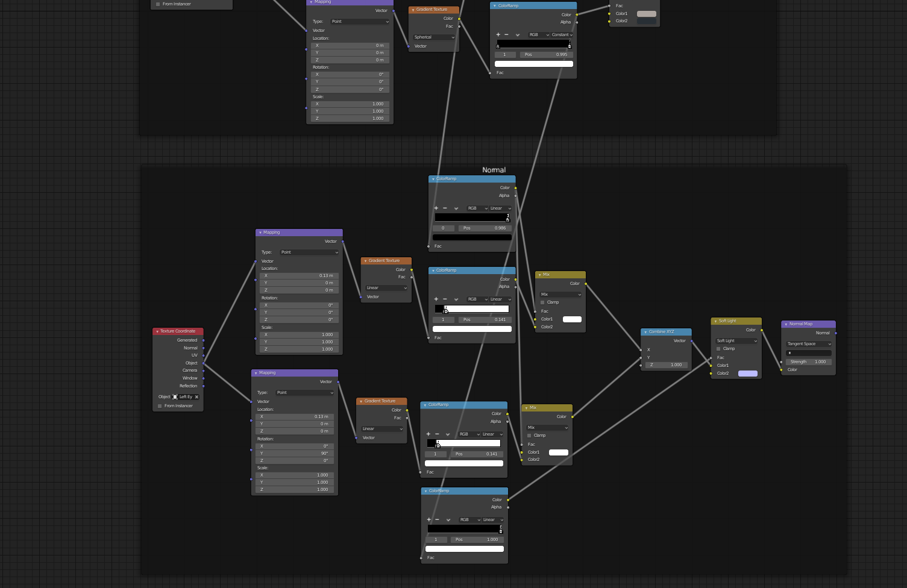Image resolution: width=907 pixels, height=588 pixels.
Task: Click the Camera output socket on Texture Coordinate
Action: [204, 371]
